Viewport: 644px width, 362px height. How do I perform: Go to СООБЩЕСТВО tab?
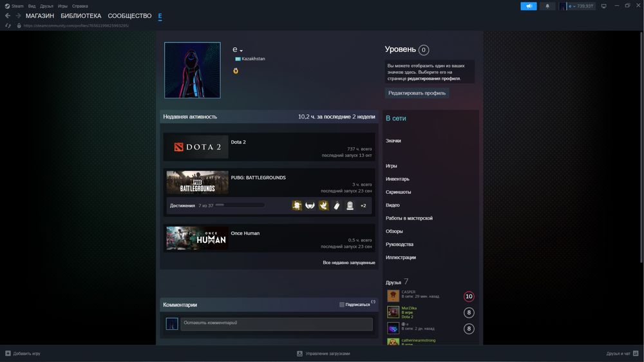click(129, 15)
